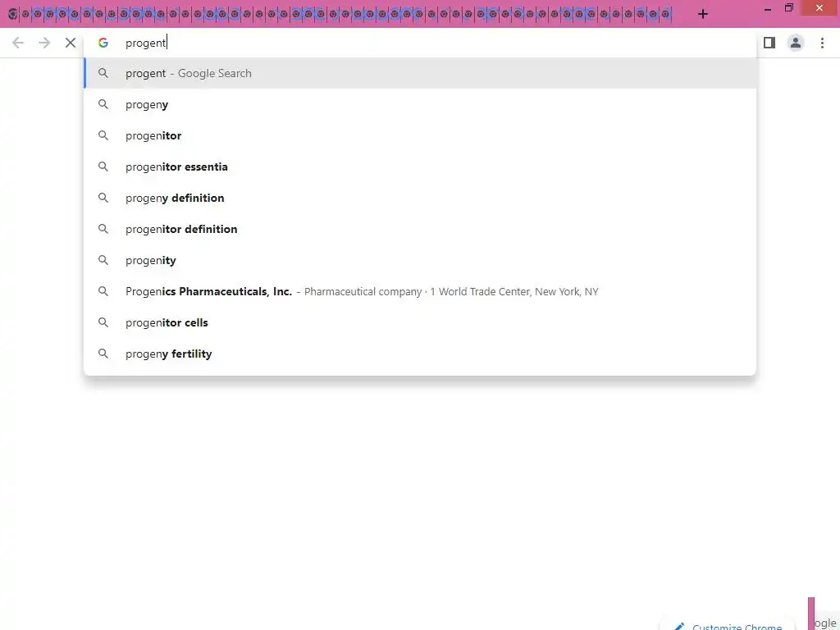Open the side panel icon
Image resolution: width=840 pixels, height=630 pixels.
(x=769, y=43)
